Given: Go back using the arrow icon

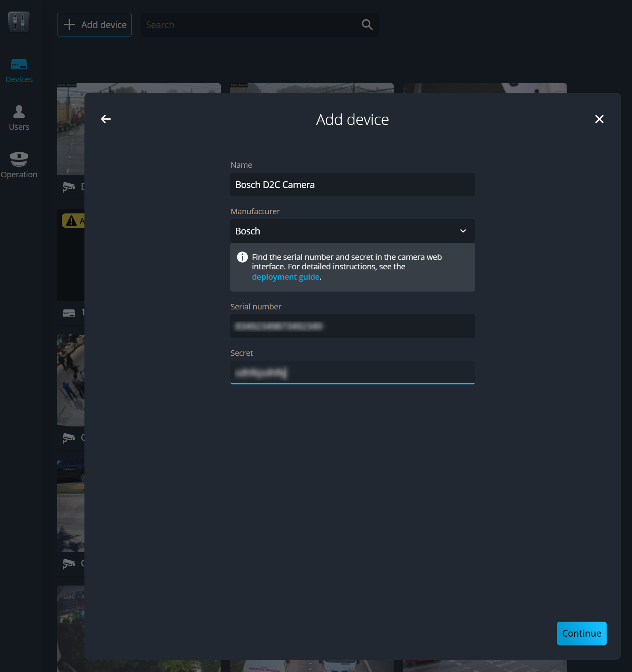Looking at the screenshot, I should click(106, 119).
